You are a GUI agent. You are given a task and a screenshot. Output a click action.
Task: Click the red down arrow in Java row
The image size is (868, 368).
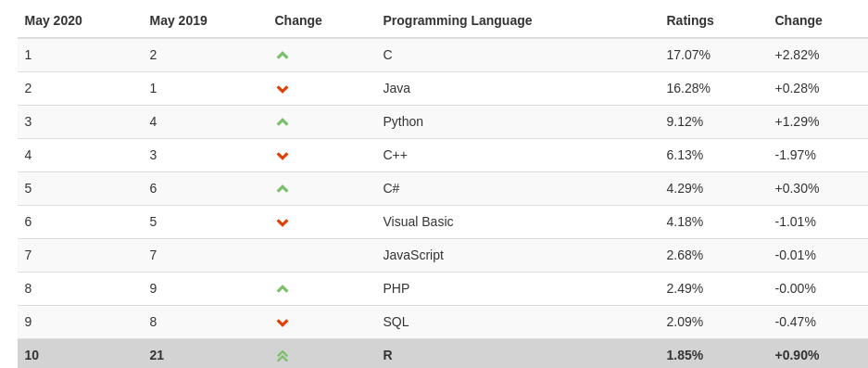click(x=283, y=89)
